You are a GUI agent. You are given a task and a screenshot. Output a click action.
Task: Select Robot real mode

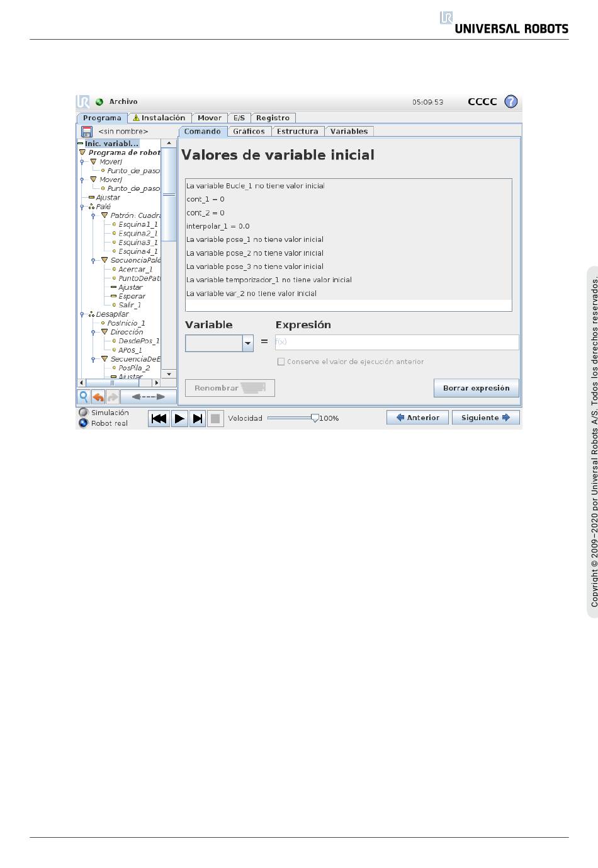pyautogui.click(x=83, y=423)
